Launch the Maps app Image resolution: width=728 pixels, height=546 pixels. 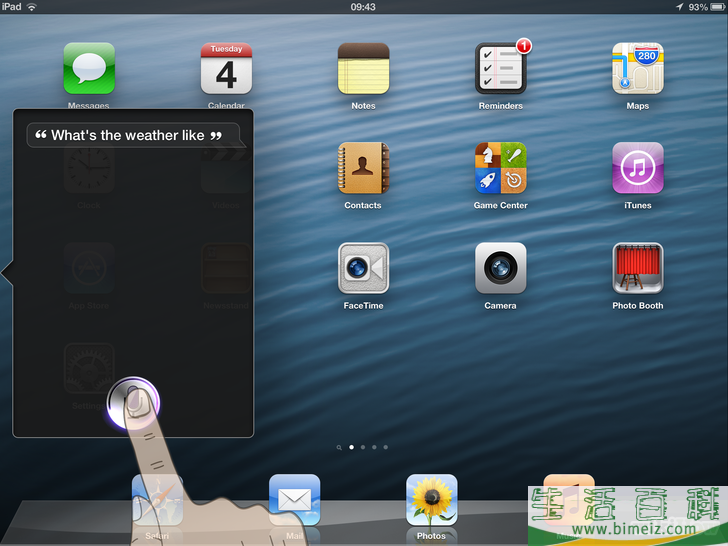(x=638, y=69)
